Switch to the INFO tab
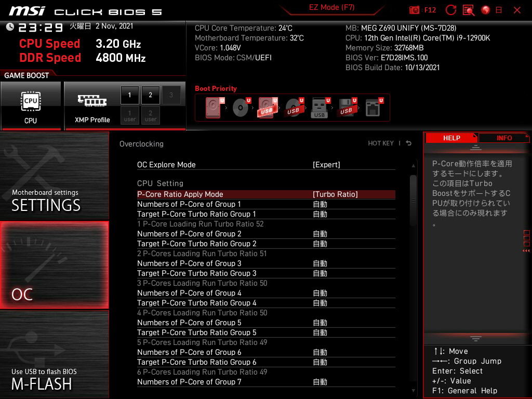This screenshot has width=532, height=399. click(504, 138)
